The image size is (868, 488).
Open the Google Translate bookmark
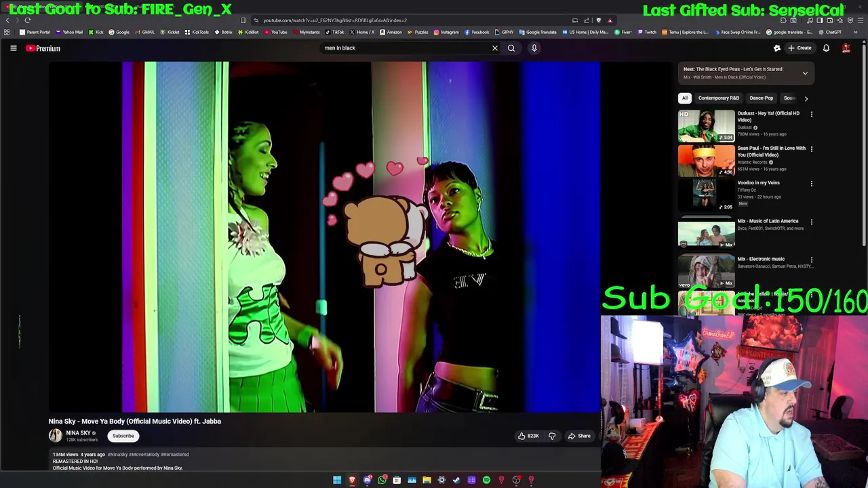[x=538, y=32]
